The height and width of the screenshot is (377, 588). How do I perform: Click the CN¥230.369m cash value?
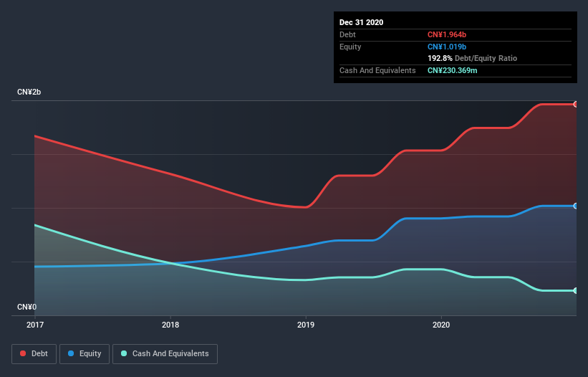(452, 70)
